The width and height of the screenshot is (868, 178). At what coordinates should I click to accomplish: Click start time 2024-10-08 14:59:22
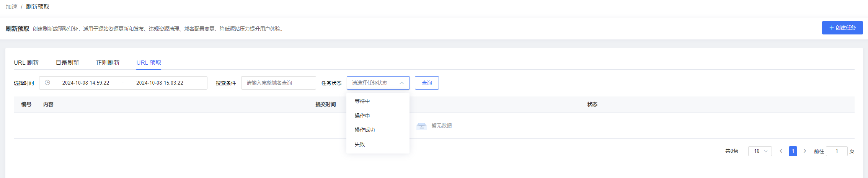tap(86, 83)
